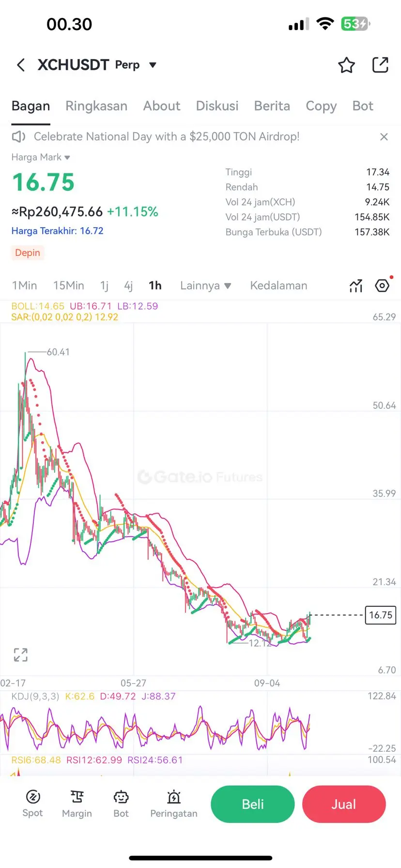Tap Tinggi value 17.34
401x868 pixels.
pyautogui.click(x=378, y=172)
